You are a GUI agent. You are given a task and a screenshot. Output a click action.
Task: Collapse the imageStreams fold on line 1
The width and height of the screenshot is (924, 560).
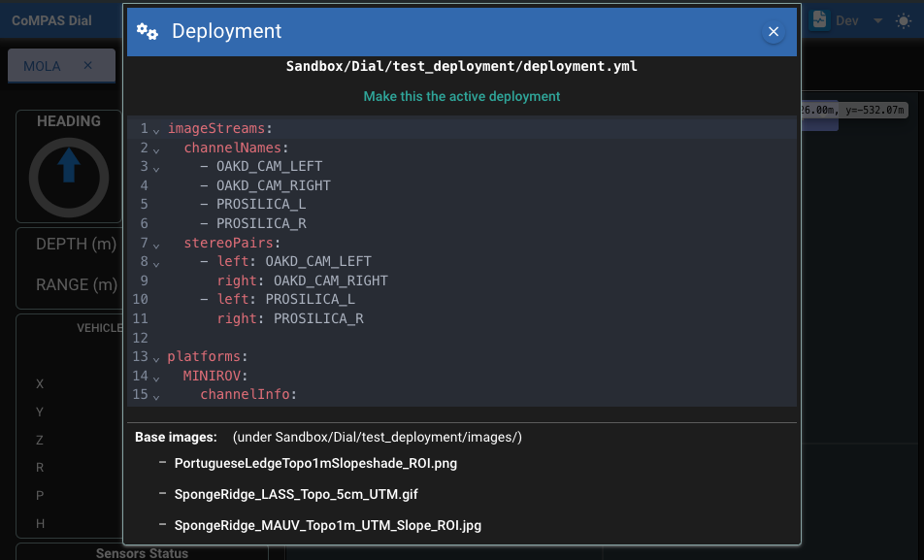point(156,129)
